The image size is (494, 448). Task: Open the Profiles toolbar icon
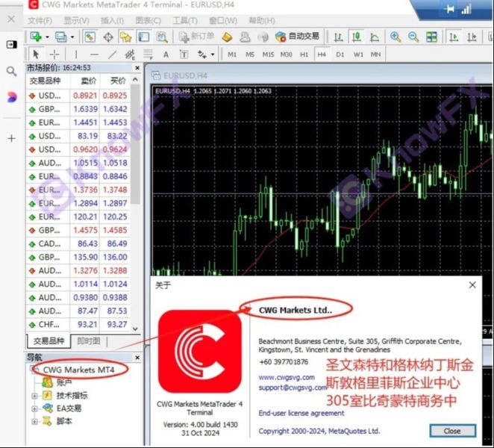[60, 37]
